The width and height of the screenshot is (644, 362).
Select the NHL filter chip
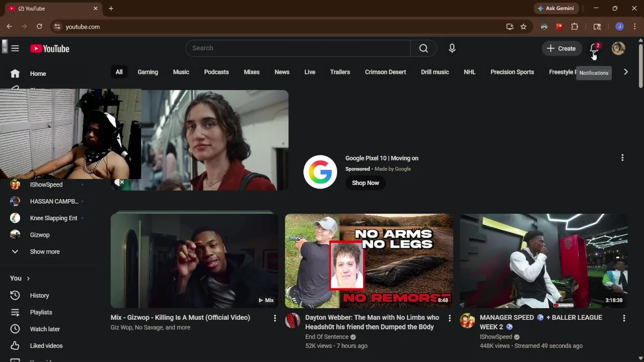pos(469,72)
